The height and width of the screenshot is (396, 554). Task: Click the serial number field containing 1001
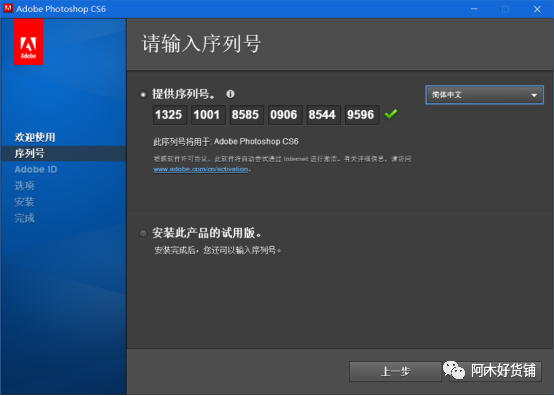[208, 115]
